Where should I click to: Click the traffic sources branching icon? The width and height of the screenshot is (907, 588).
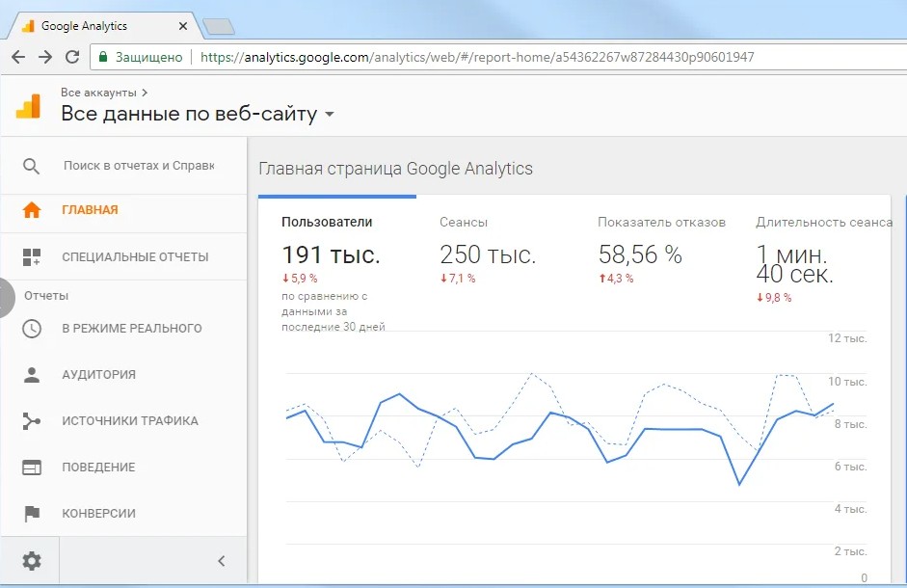click(x=31, y=420)
